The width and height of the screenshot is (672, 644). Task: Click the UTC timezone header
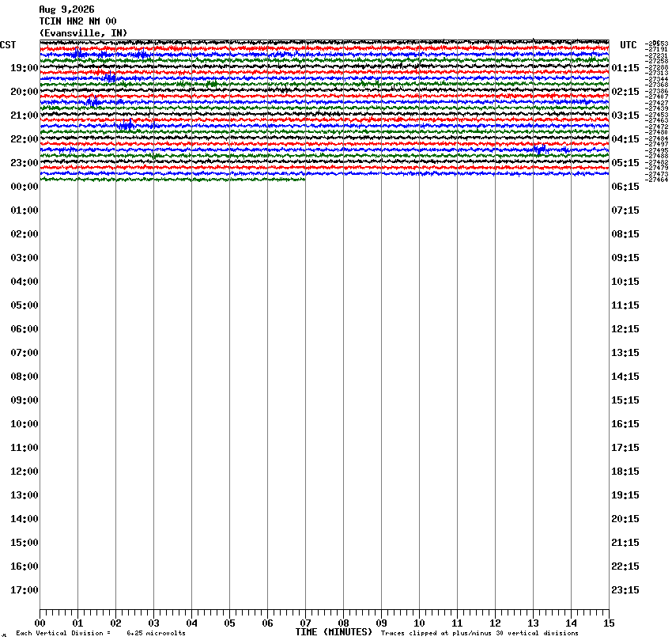pyautogui.click(x=629, y=45)
